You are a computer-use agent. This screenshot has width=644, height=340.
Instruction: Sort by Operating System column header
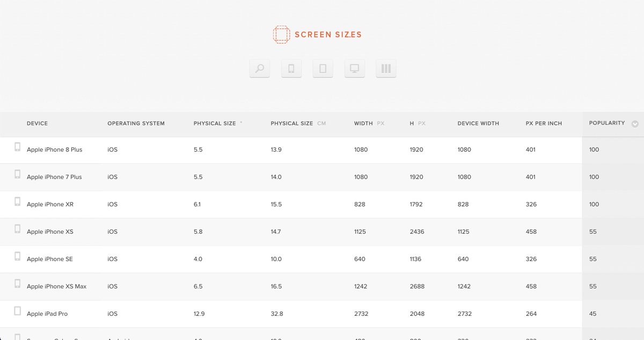coord(136,124)
